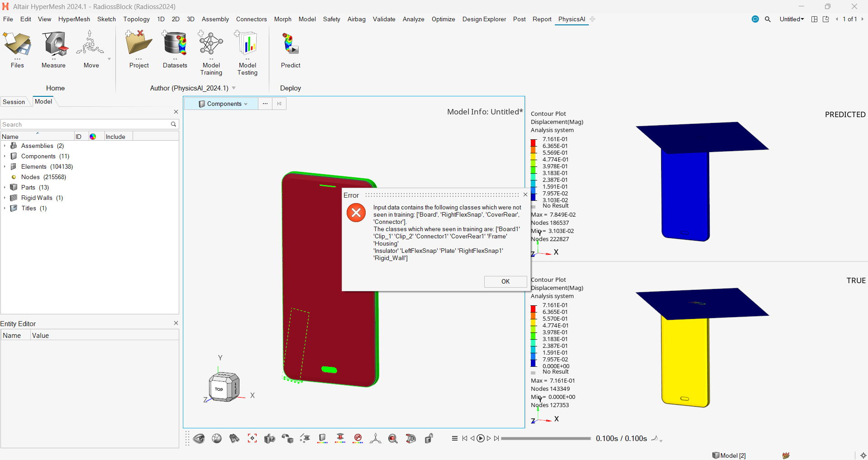Click the search magnifier in the menu bar

click(x=768, y=19)
